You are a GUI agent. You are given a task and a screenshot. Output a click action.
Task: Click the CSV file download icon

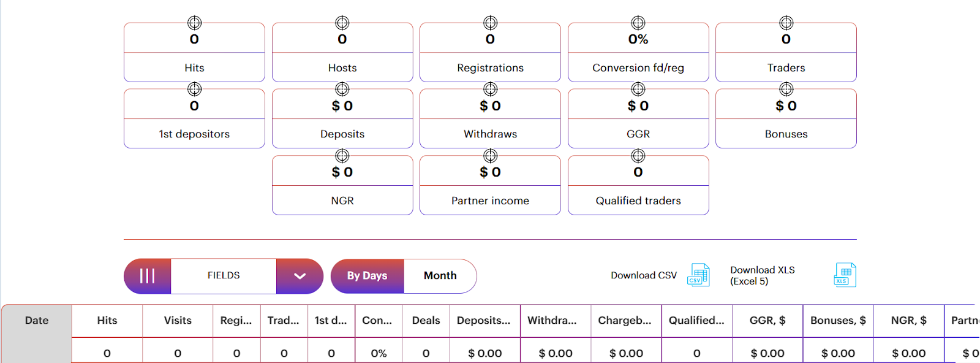[698, 275]
